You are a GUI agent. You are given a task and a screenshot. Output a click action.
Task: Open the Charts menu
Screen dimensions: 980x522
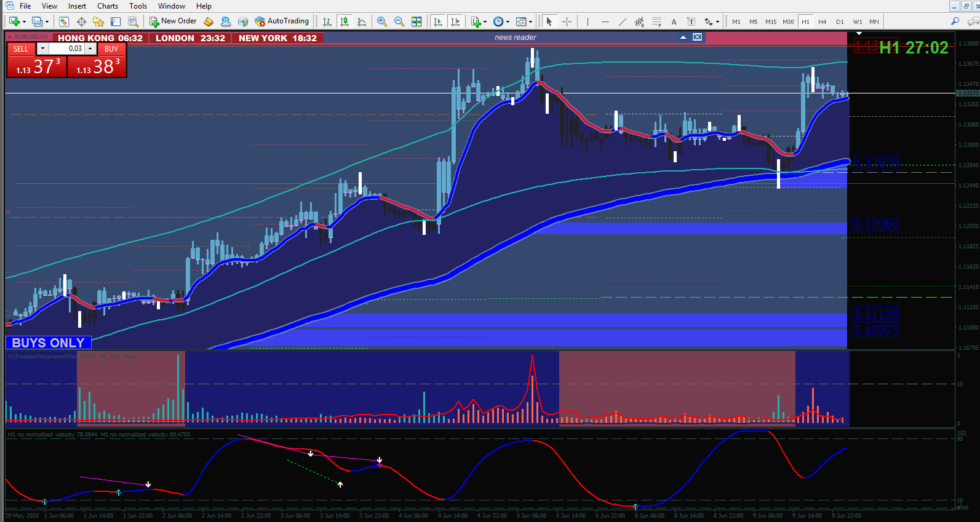108,6
